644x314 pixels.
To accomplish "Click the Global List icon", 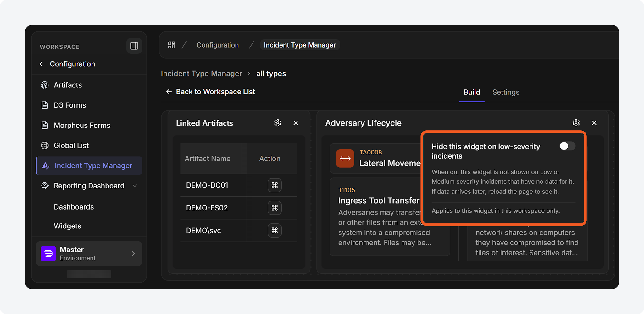I will tap(45, 145).
